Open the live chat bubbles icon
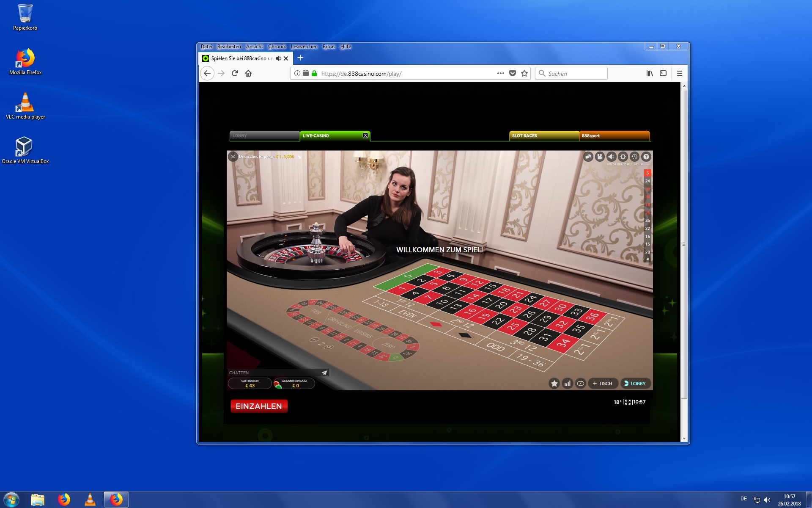Screen dimensions: 812x508 [588, 157]
